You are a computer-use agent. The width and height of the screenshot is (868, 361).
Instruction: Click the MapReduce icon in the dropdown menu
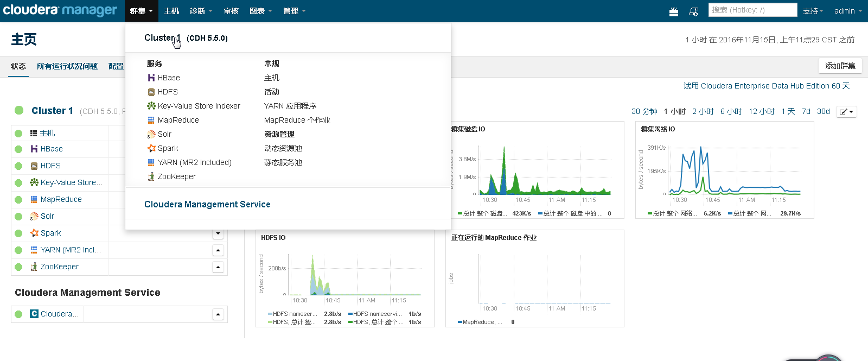click(x=151, y=120)
